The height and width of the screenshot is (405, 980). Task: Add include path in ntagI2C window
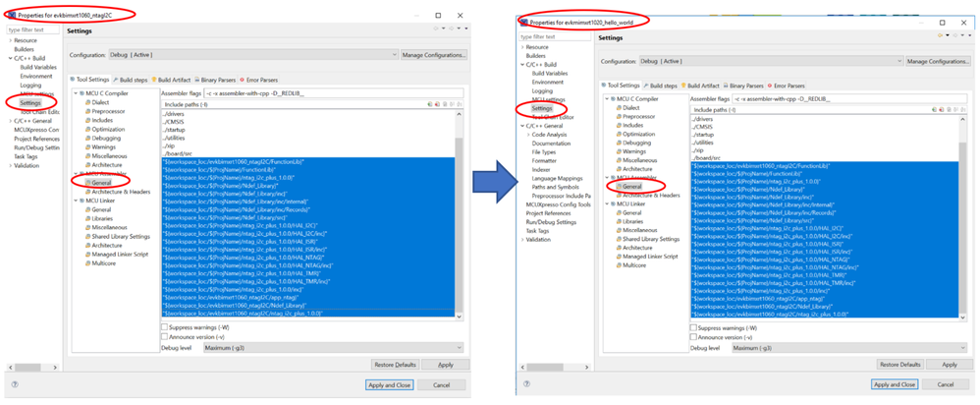[430, 104]
